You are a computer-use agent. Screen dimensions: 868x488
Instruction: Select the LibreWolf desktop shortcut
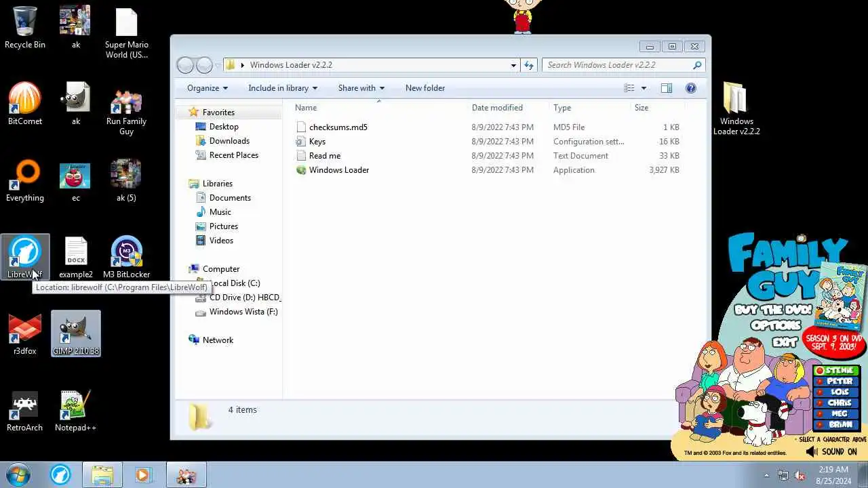point(25,258)
